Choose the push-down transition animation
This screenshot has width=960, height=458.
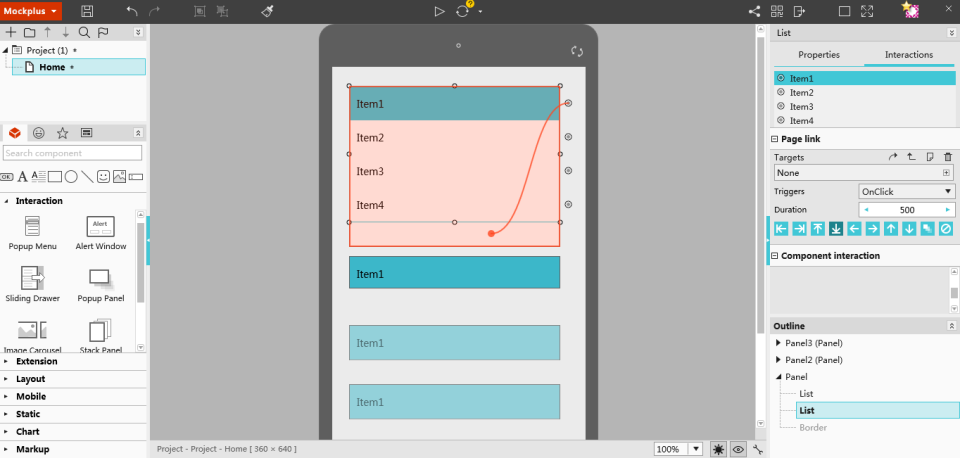tap(836, 228)
